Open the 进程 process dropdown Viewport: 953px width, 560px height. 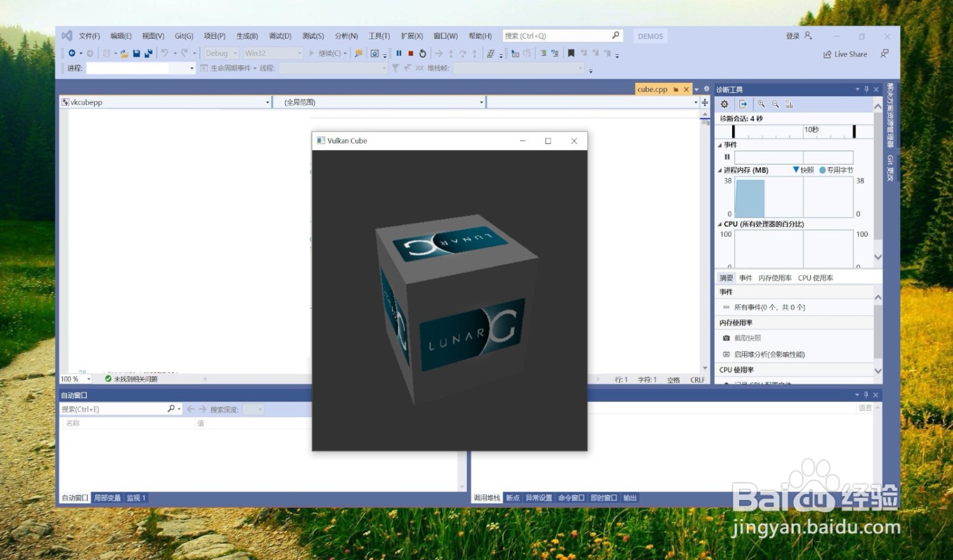[141, 68]
